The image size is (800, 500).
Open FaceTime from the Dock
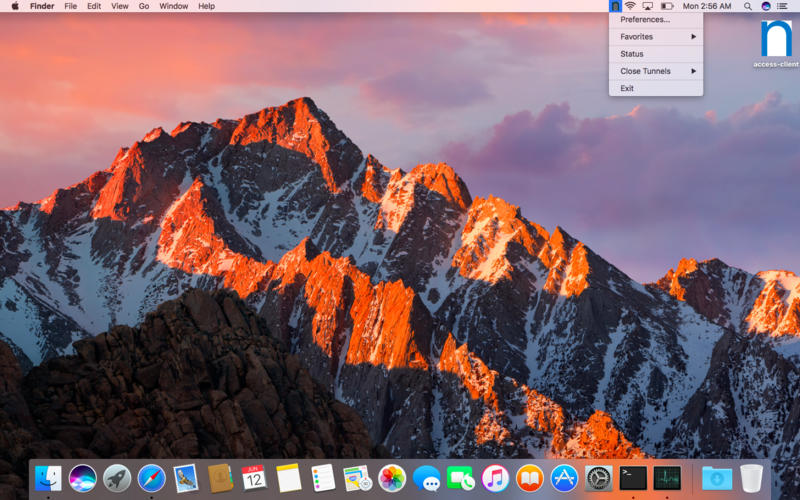coord(461,479)
